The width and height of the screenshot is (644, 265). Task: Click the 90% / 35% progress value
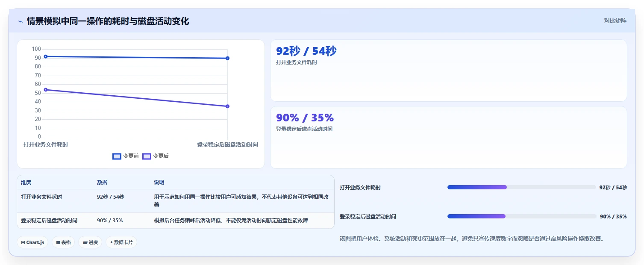coord(613,217)
